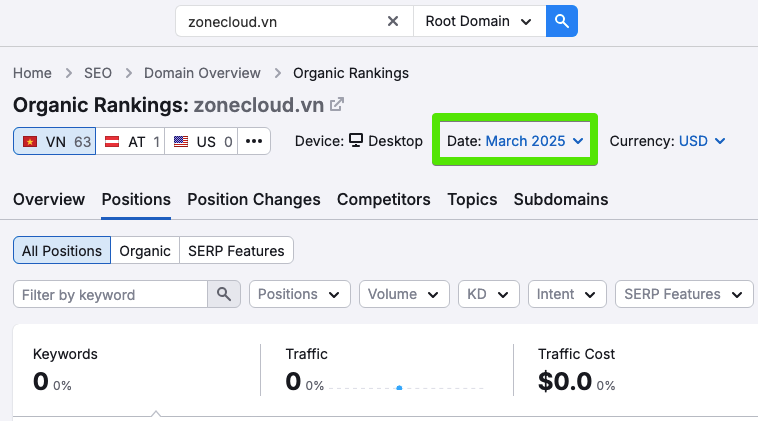
Task: Select the Organic positions filter
Action: coord(145,250)
